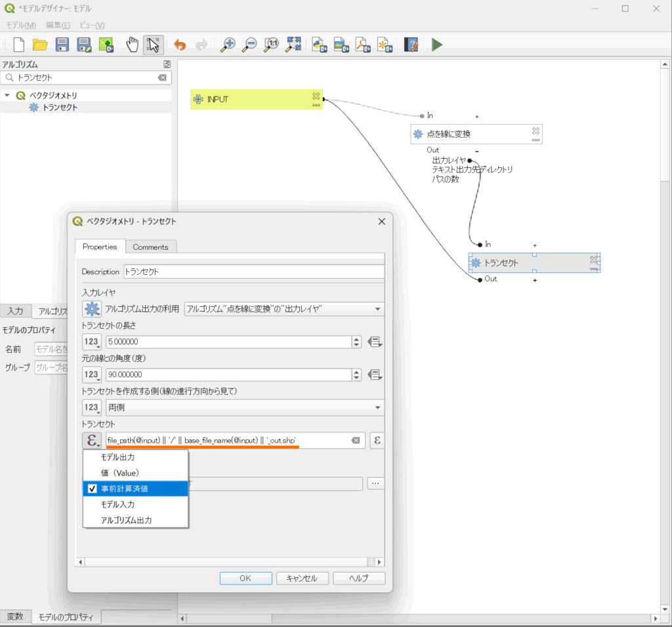Click the ヘルプ button

click(x=359, y=578)
